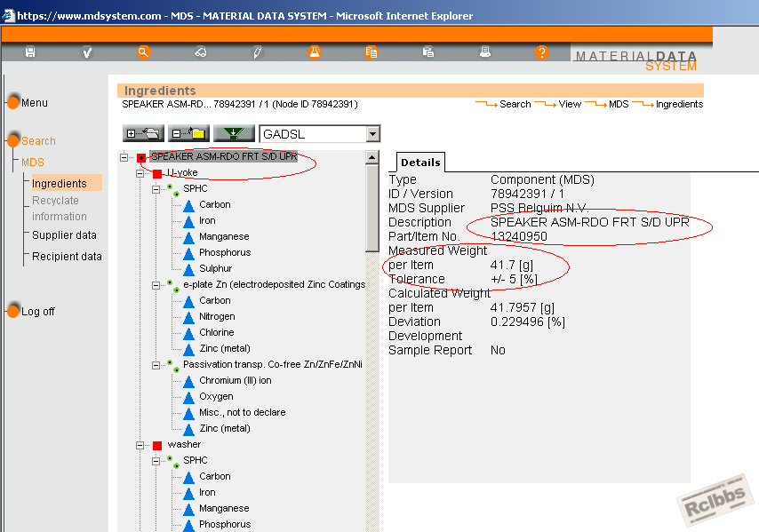Click the green material icon beside e-plate Zn
The height and width of the screenshot is (532, 759).
pos(172,286)
